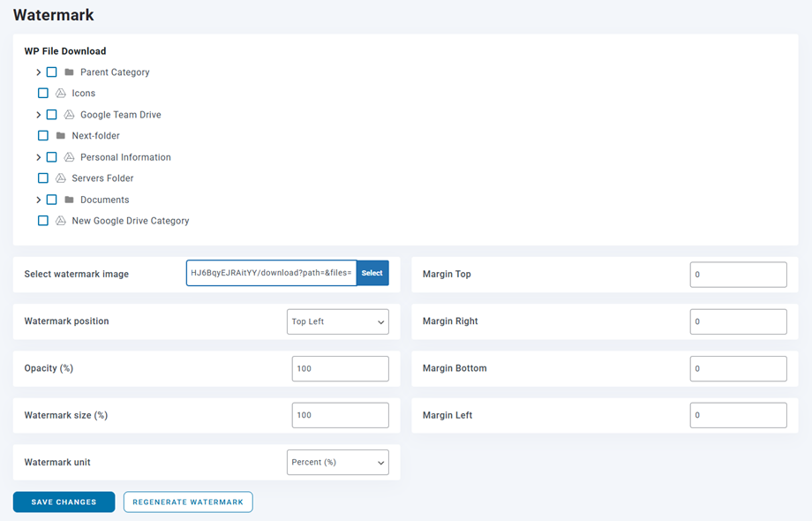Open the Watermark unit dropdown
The width and height of the screenshot is (812, 521).
pyautogui.click(x=337, y=463)
